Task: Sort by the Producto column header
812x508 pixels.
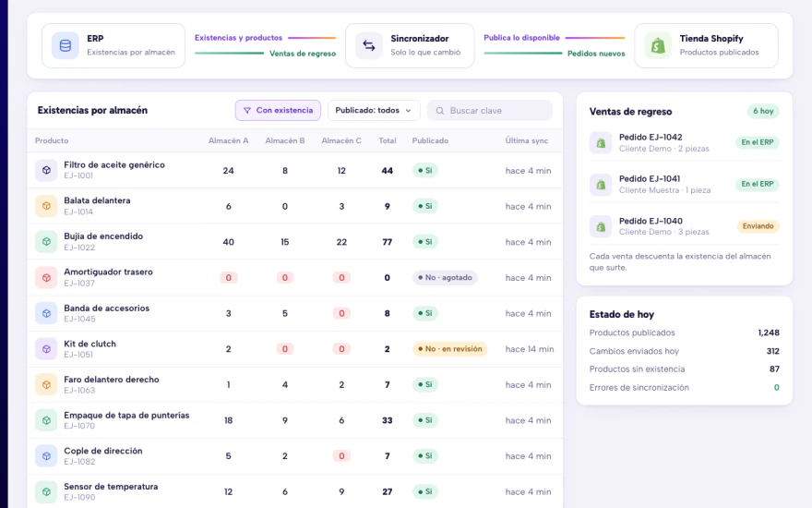Action: tap(52, 140)
